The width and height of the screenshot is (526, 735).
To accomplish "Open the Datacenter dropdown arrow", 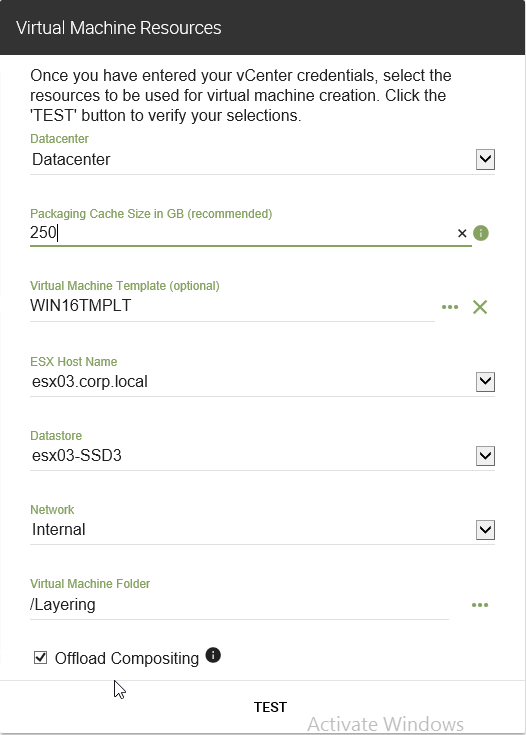I will point(485,159).
